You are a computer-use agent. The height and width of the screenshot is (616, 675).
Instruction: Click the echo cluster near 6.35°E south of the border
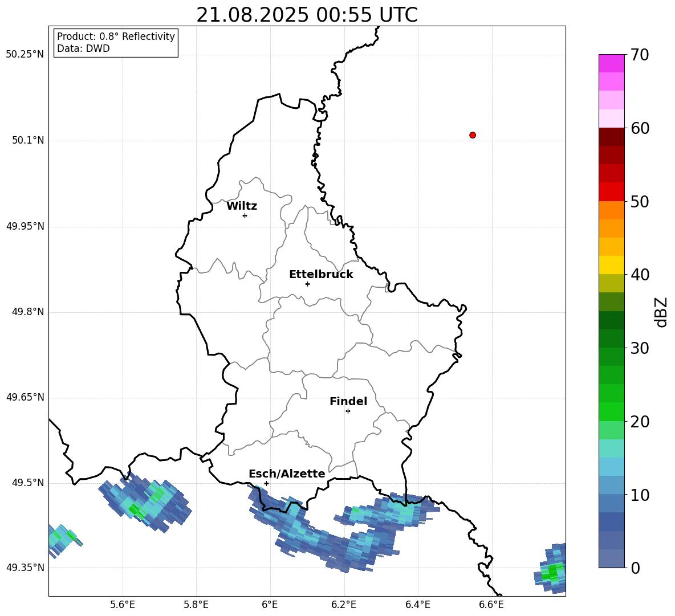click(387, 511)
